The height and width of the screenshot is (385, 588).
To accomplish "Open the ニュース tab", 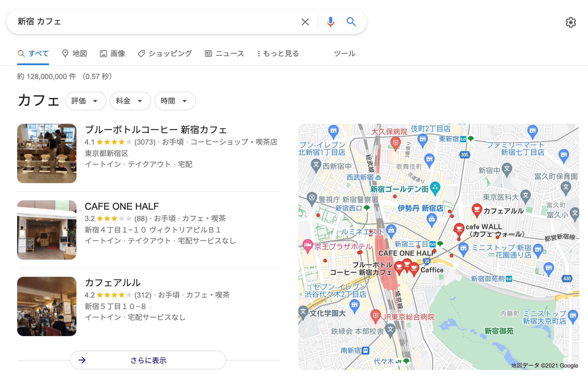I will pyautogui.click(x=224, y=54).
